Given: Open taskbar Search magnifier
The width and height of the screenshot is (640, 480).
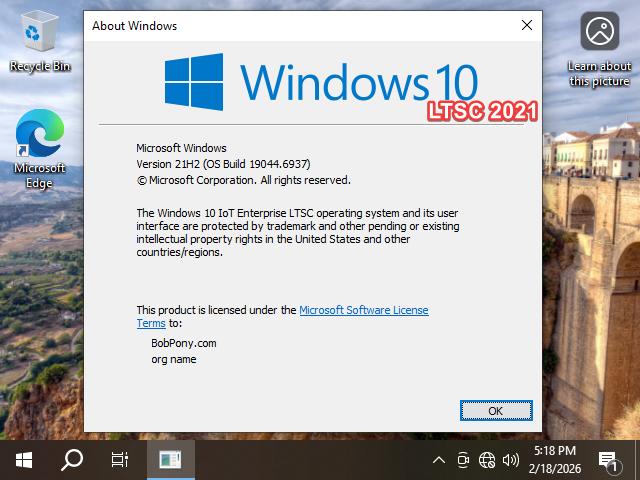Looking at the screenshot, I should click(72, 460).
